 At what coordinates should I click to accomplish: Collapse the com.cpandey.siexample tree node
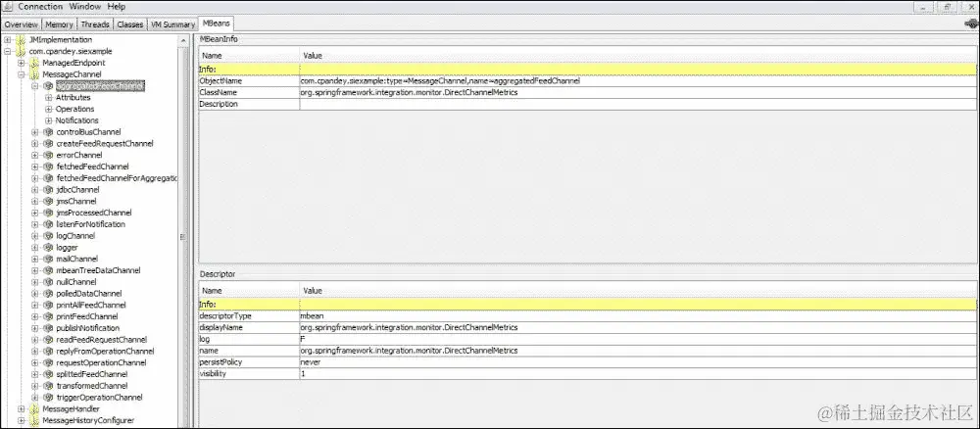click(x=8, y=51)
